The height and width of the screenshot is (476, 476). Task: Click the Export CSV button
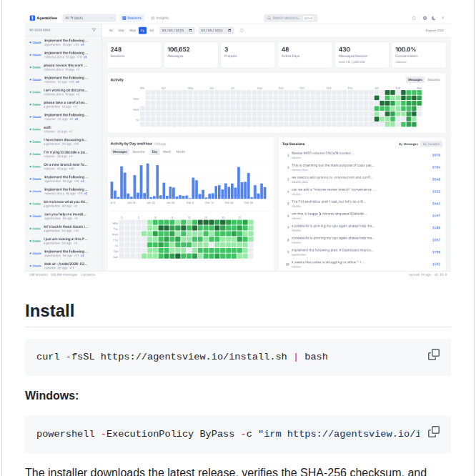pos(435,30)
